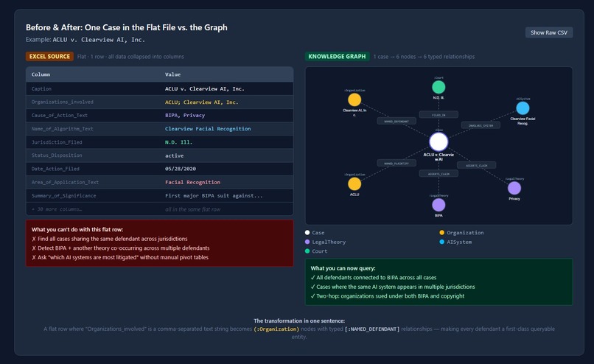Click 'The transformation in one sentence' heading
The width and height of the screenshot is (594, 364).
299,321
